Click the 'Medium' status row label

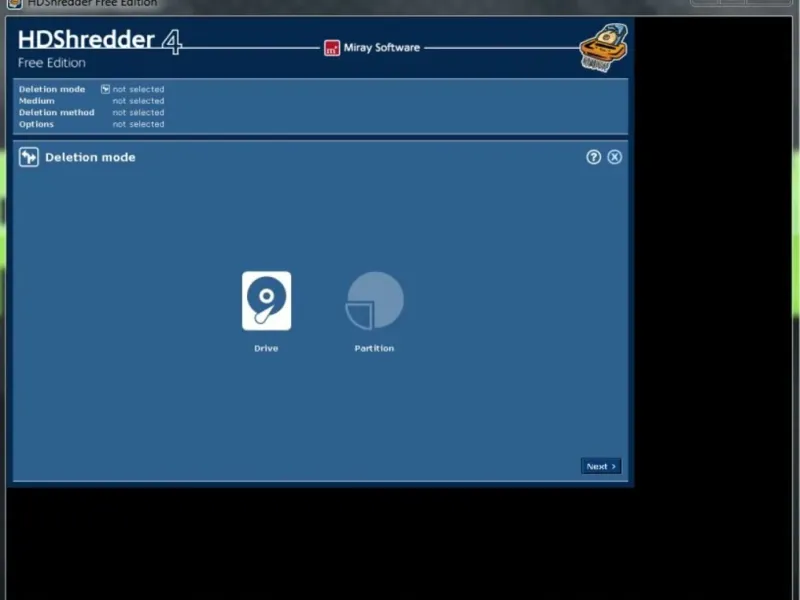click(37, 101)
